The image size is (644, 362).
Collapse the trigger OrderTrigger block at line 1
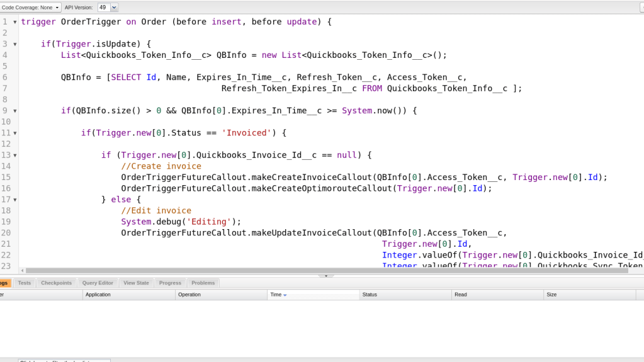(x=15, y=22)
